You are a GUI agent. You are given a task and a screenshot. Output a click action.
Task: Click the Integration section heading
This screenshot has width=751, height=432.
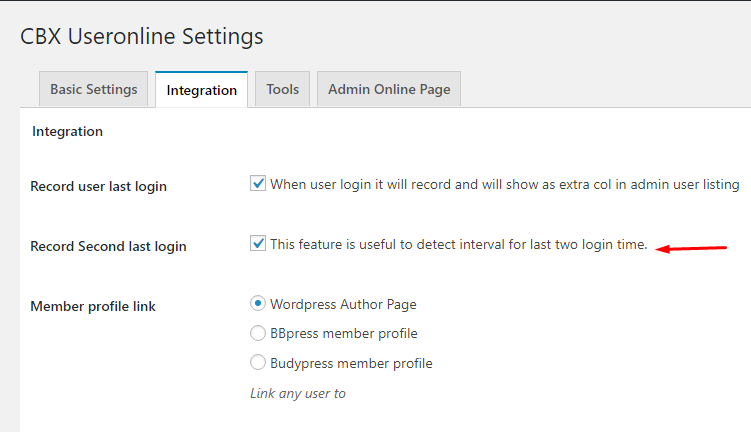(x=68, y=131)
